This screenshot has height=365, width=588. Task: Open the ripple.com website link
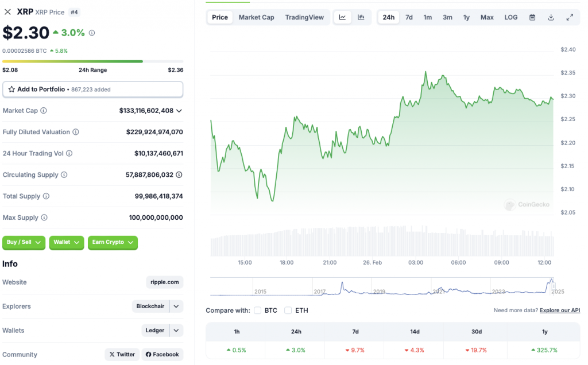(x=165, y=282)
